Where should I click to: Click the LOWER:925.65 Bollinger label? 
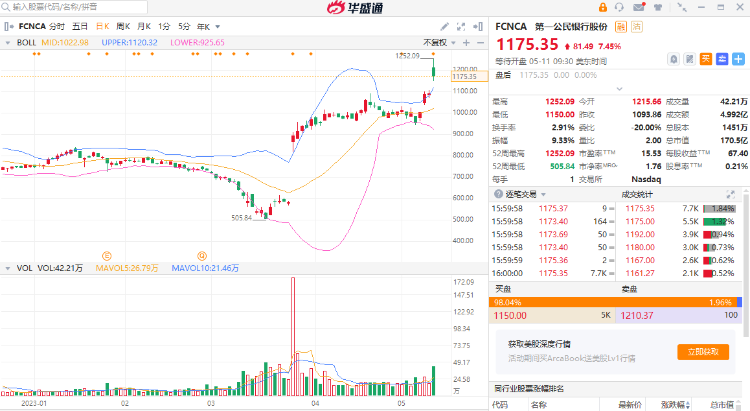(x=197, y=43)
